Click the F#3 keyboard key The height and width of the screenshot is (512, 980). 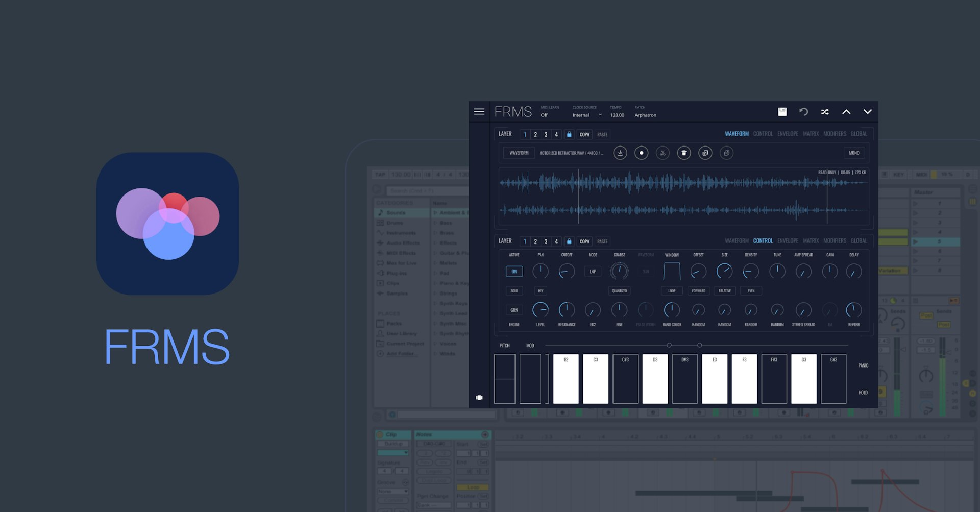pyautogui.click(x=774, y=379)
